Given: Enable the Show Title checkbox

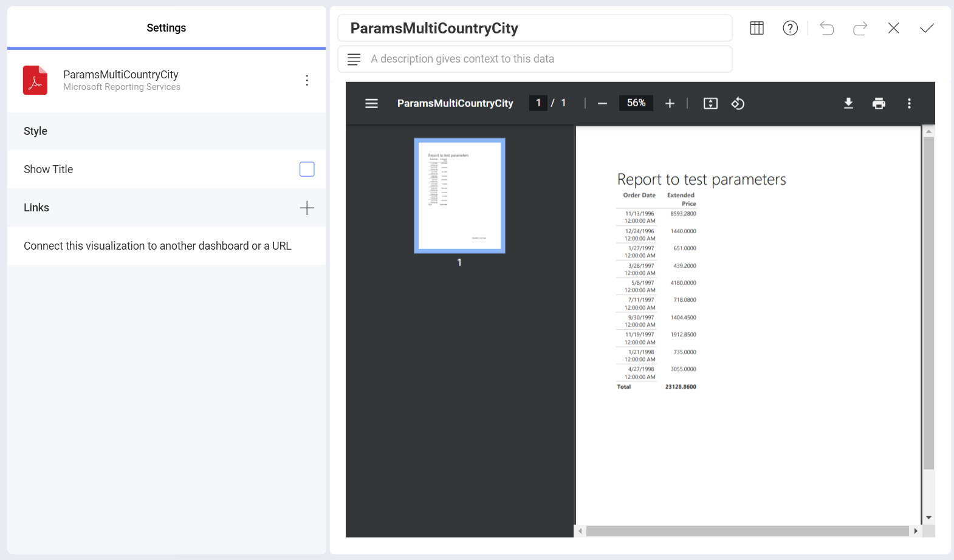Looking at the screenshot, I should pyautogui.click(x=307, y=169).
